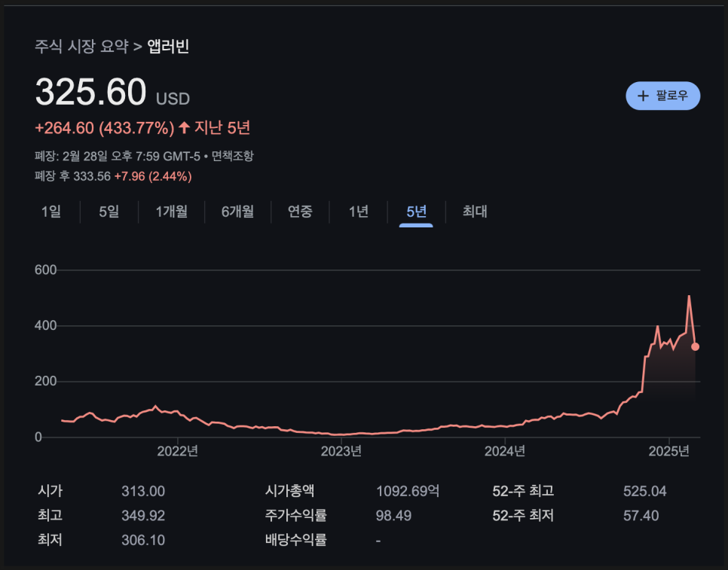This screenshot has height=570, width=728.
Task: Show the 최대 maximum range chart
Action: point(475,212)
